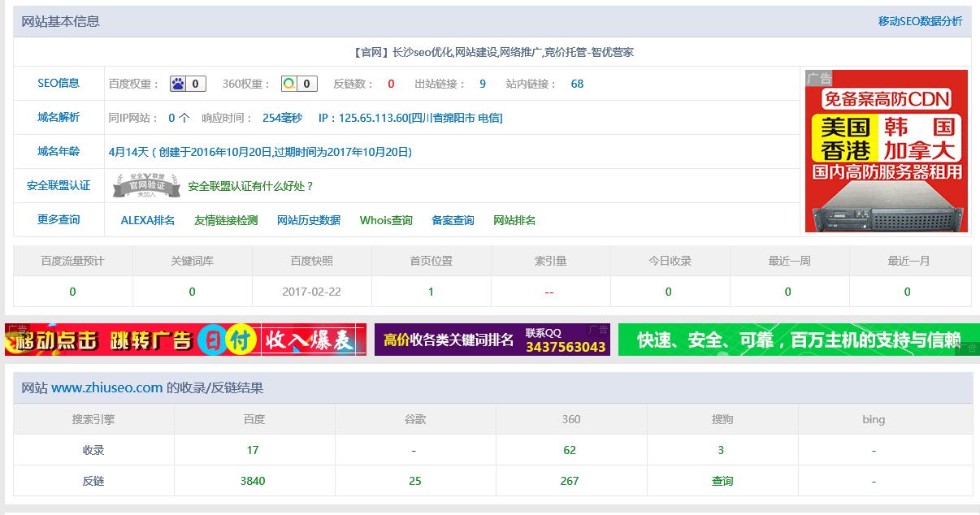Click the IP address 125.65.113.60 link
This screenshot has width=980, height=515.
(374, 118)
